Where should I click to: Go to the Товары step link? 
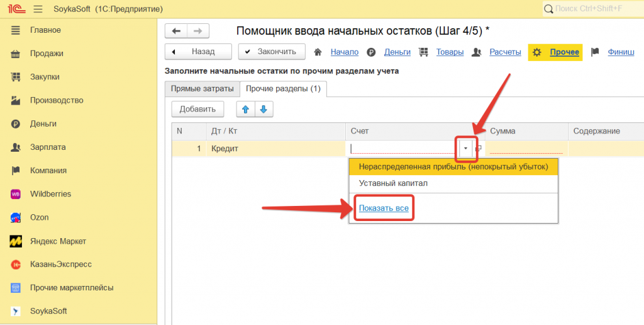450,52
